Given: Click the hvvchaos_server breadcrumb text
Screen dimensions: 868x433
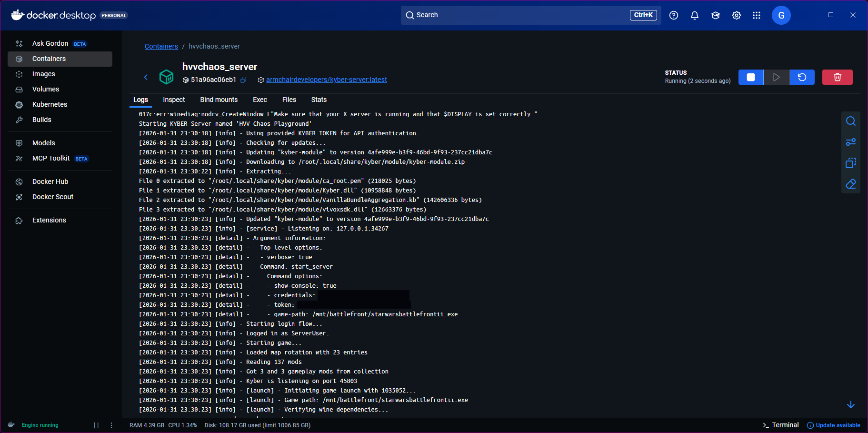Looking at the screenshot, I should (x=214, y=46).
